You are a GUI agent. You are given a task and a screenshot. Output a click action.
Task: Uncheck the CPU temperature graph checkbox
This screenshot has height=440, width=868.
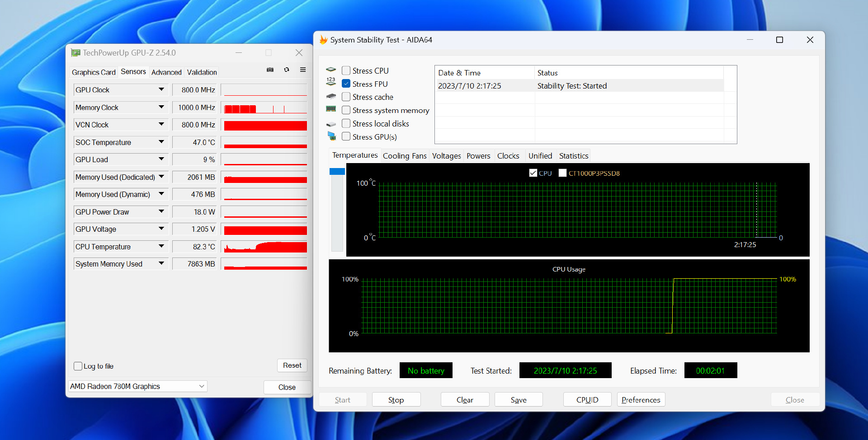click(x=533, y=173)
